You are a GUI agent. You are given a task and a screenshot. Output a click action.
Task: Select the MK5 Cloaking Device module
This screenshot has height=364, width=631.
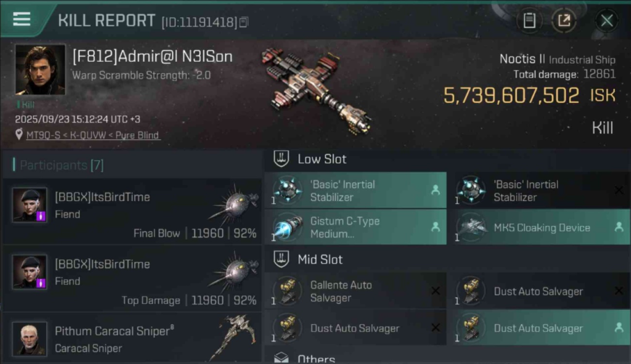[538, 227]
